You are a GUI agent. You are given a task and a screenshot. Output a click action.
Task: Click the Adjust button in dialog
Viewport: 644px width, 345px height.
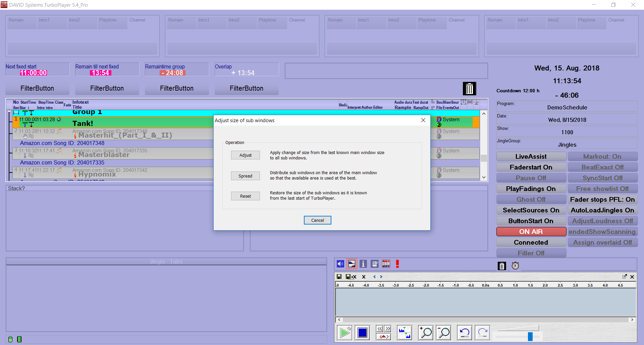pos(245,155)
